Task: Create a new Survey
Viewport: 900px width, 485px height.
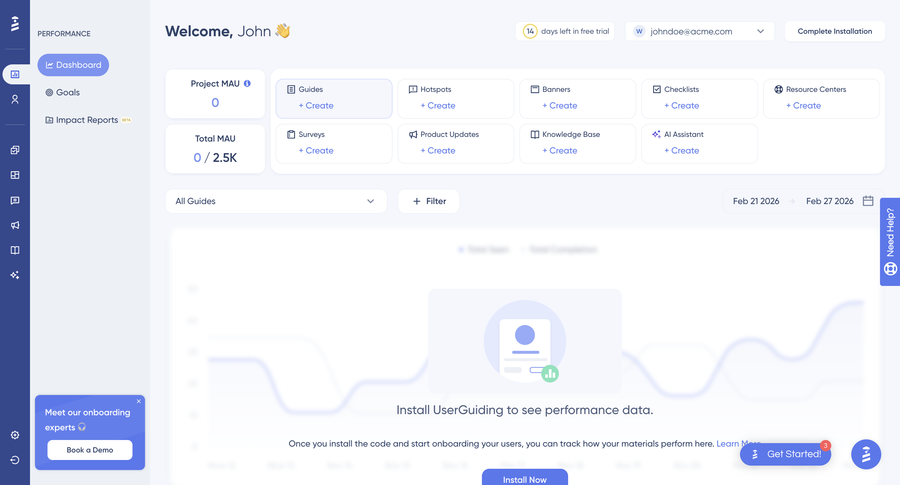Action: click(316, 150)
